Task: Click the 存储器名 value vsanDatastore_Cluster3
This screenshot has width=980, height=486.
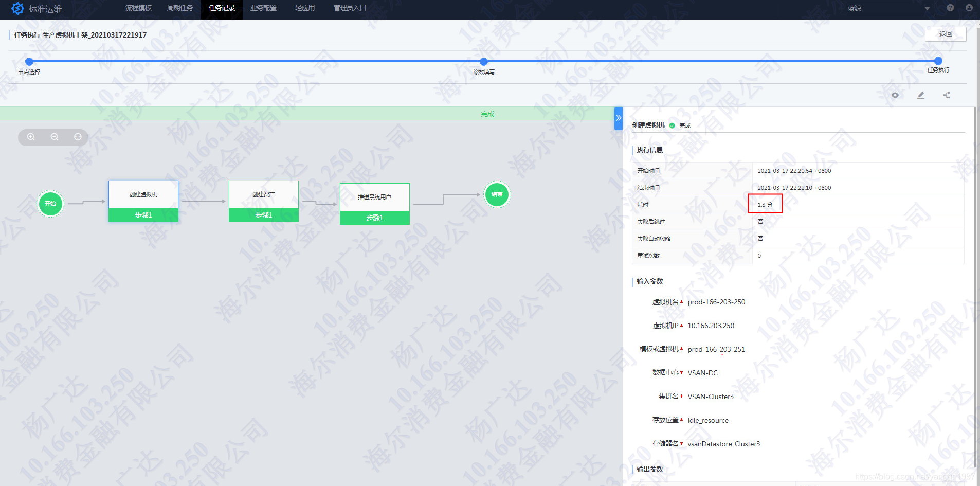Action: tap(723, 444)
